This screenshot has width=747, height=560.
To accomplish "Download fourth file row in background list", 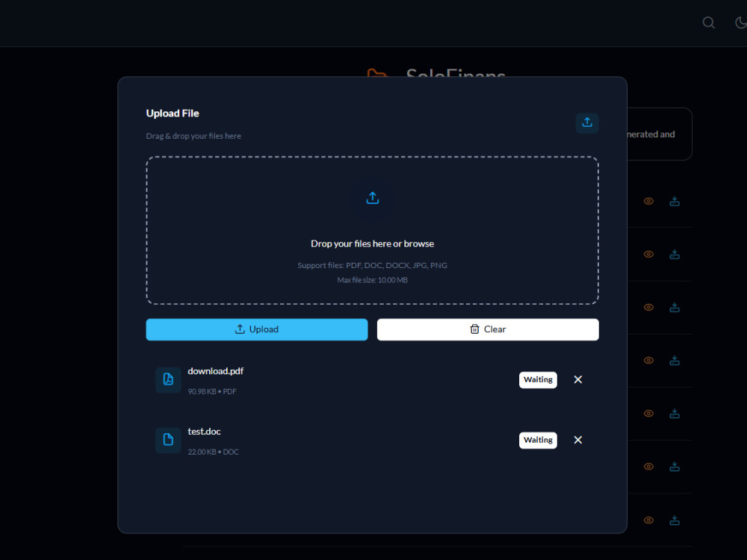I will (x=675, y=361).
